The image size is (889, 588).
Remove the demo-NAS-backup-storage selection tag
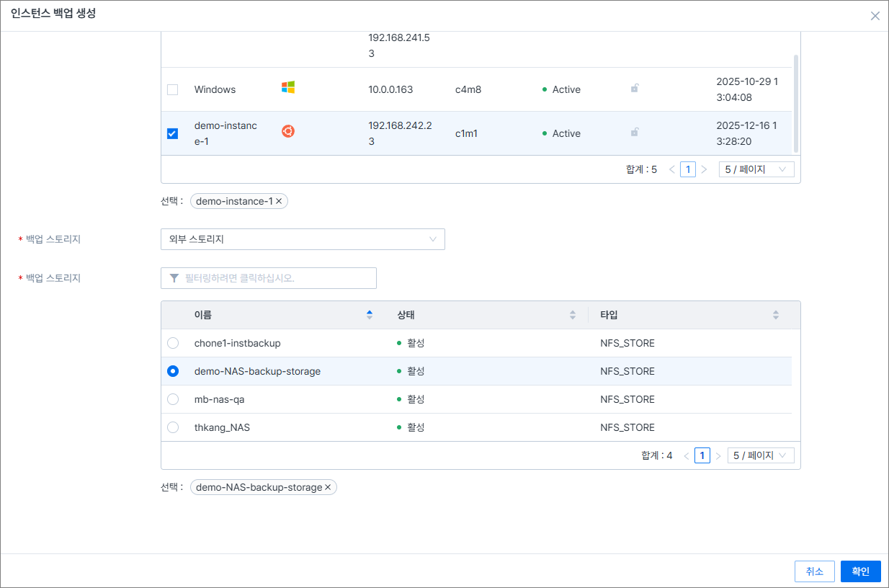(x=328, y=488)
